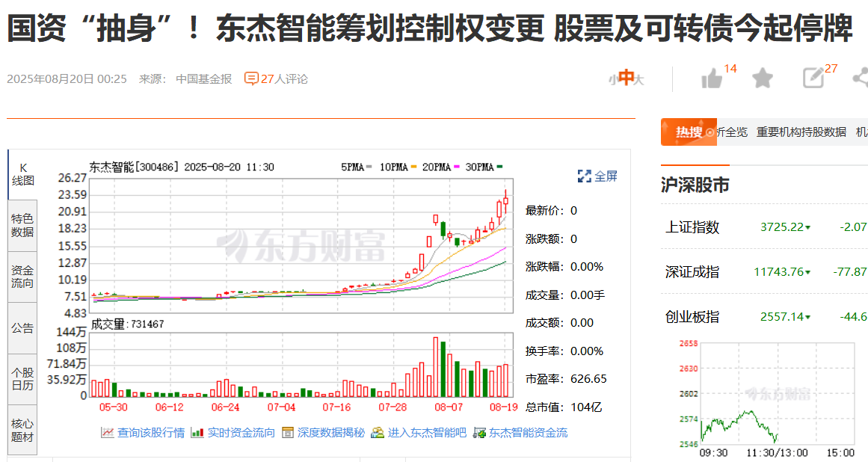Click the chart title 东杰智能[300486]
Viewport: 868px width, 462px height.
pos(135,167)
